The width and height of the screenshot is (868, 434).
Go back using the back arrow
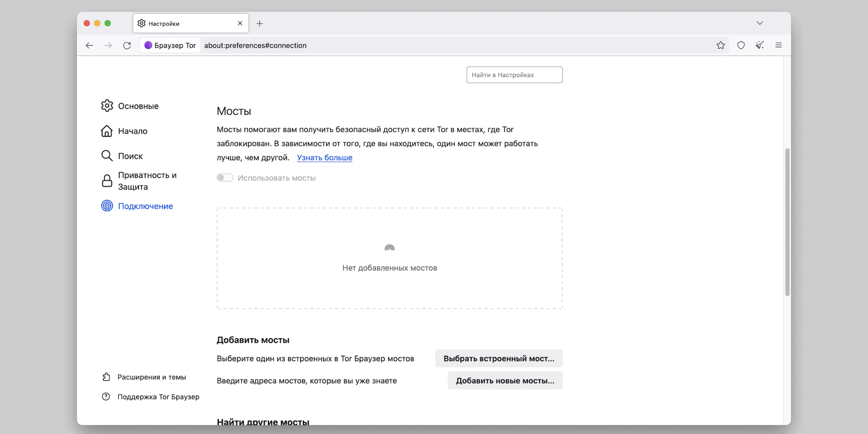pyautogui.click(x=89, y=46)
